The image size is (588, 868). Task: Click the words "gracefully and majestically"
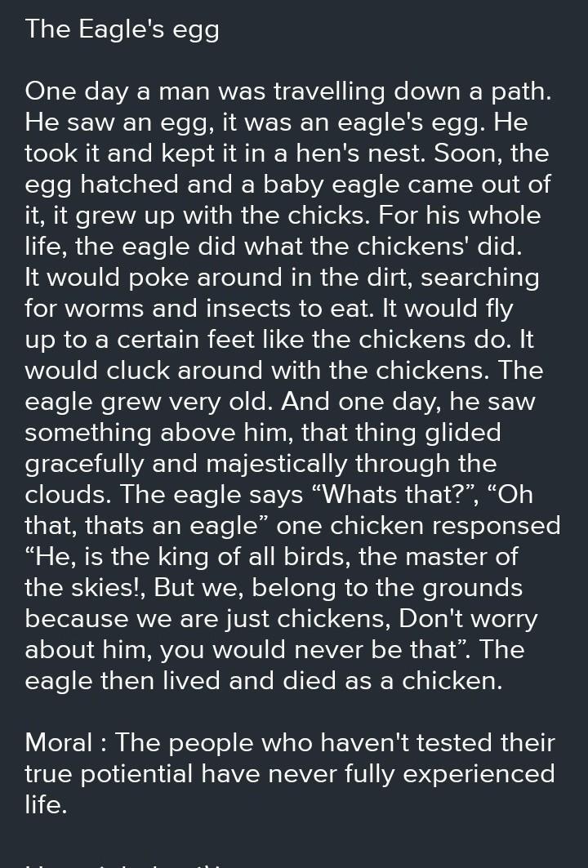point(185,463)
